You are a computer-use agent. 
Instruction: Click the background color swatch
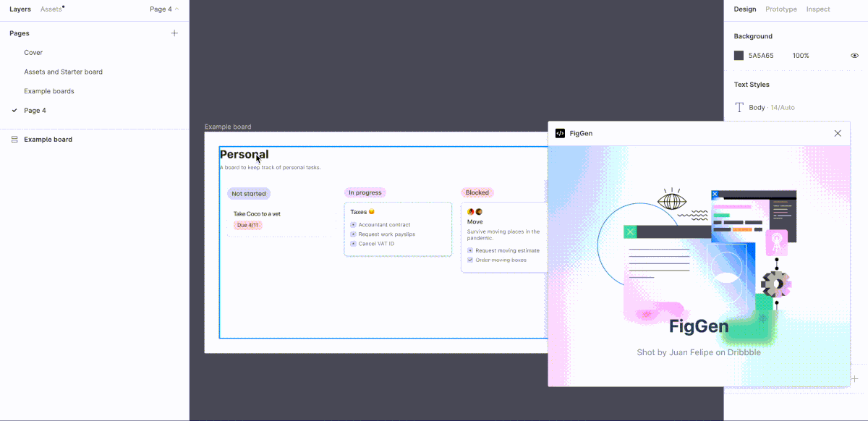(739, 56)
